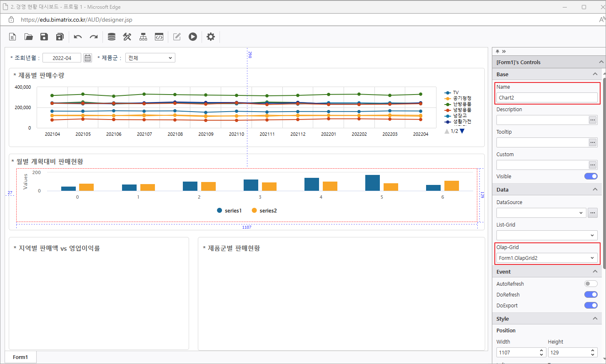
Task: Open a report with the folder icon
Action: (x=28, y=37)
